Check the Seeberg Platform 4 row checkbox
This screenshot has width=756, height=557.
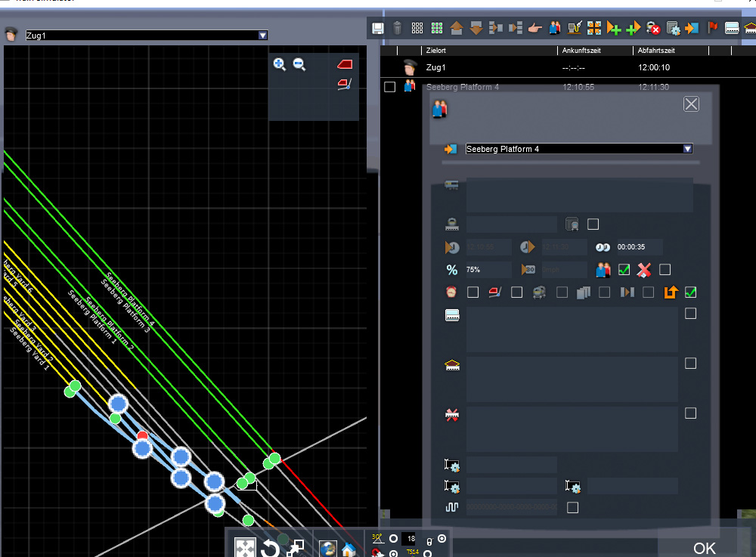coord(389,87)
